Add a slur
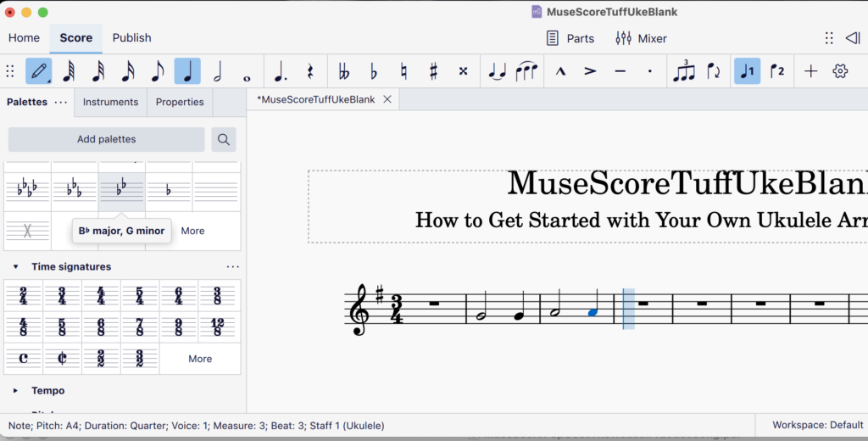The image size is (868, 441). pyautogui.click(x=526, y=71)
